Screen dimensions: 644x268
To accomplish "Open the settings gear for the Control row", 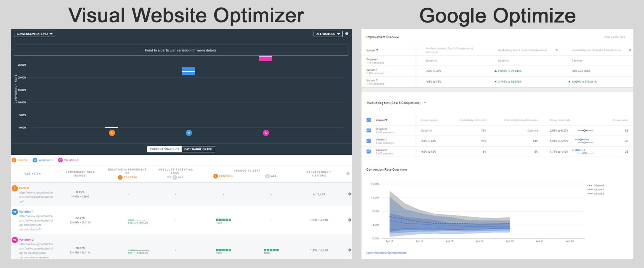I will [x=350, y=194].
